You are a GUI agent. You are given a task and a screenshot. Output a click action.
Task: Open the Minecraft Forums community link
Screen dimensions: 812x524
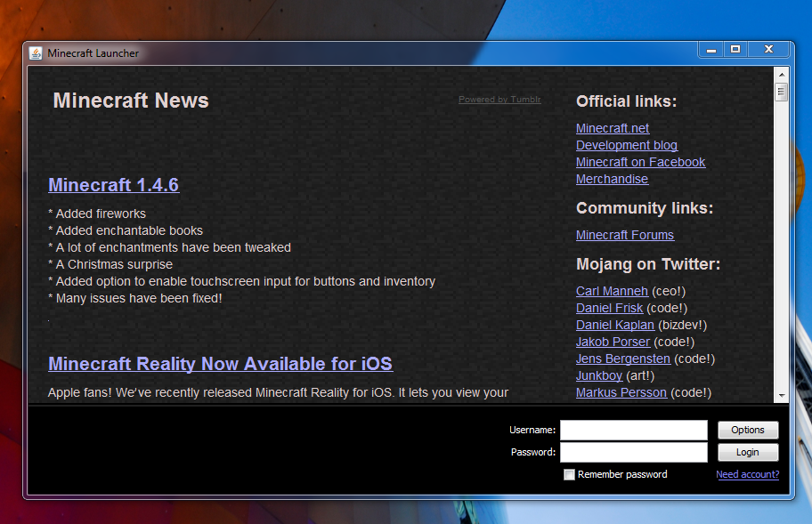(x=624, y=235)
